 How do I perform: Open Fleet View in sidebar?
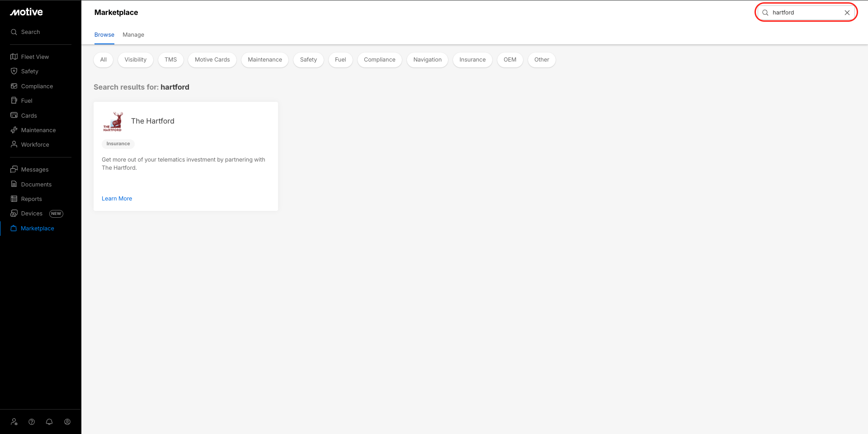(x=35, y=57)
